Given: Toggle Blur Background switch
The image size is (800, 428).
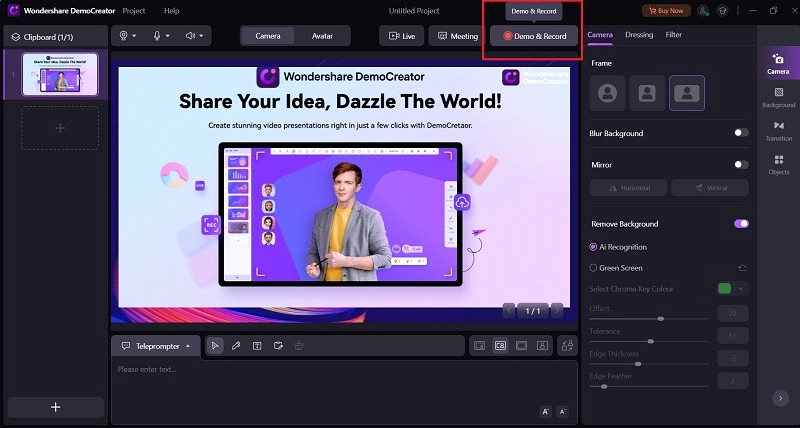Looking at the screenshot, I should [x=741, y=133].
